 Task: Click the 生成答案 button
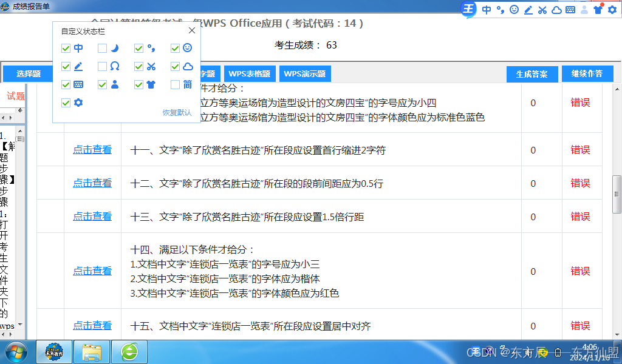(532, 74)
